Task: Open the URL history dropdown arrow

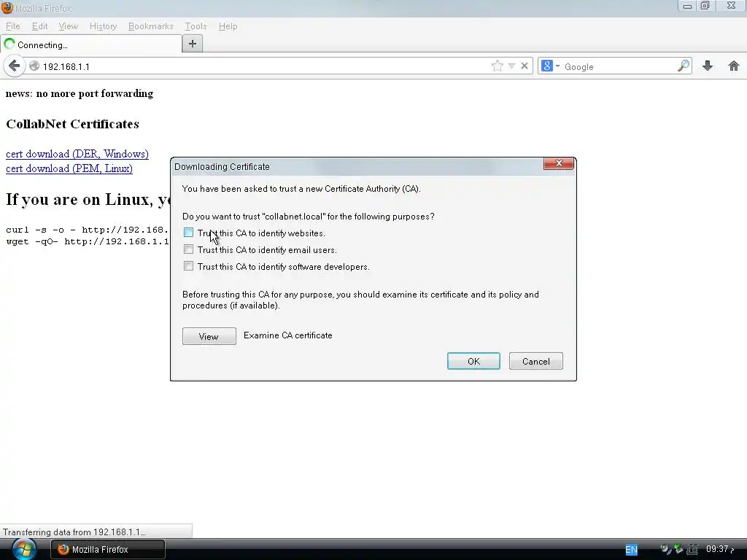Action: click(x=511, y=66)
